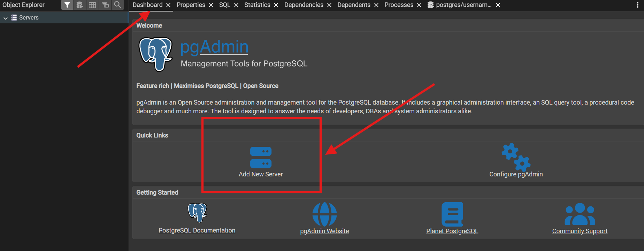Click the PostgreSQL Documentation elephant icon
Screen dimensions: 644x251
click(x=197, y=213)
